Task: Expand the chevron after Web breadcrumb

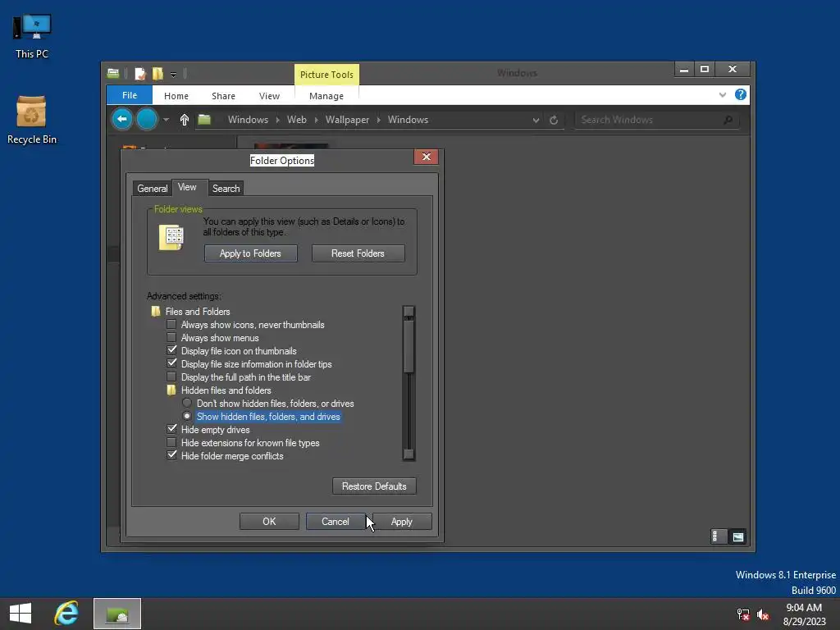Action: 316,120
